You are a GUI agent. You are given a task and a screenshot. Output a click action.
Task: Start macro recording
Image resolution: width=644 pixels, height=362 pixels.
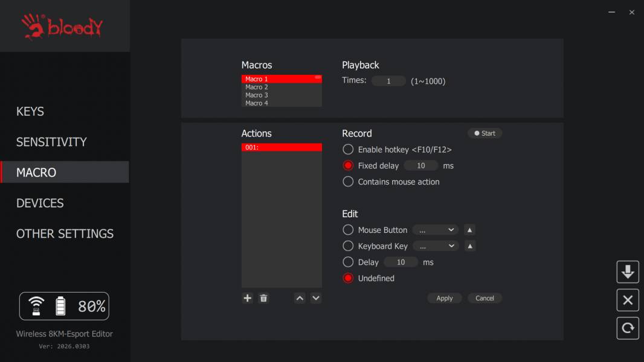pos(485,133)
